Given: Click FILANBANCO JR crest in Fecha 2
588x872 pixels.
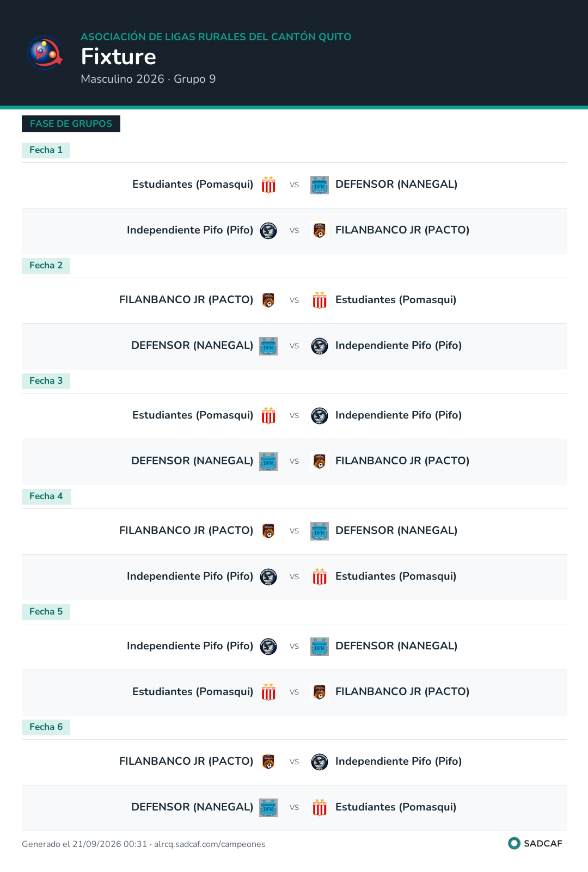Looking at the screenshot, I should tap(268, 300).
